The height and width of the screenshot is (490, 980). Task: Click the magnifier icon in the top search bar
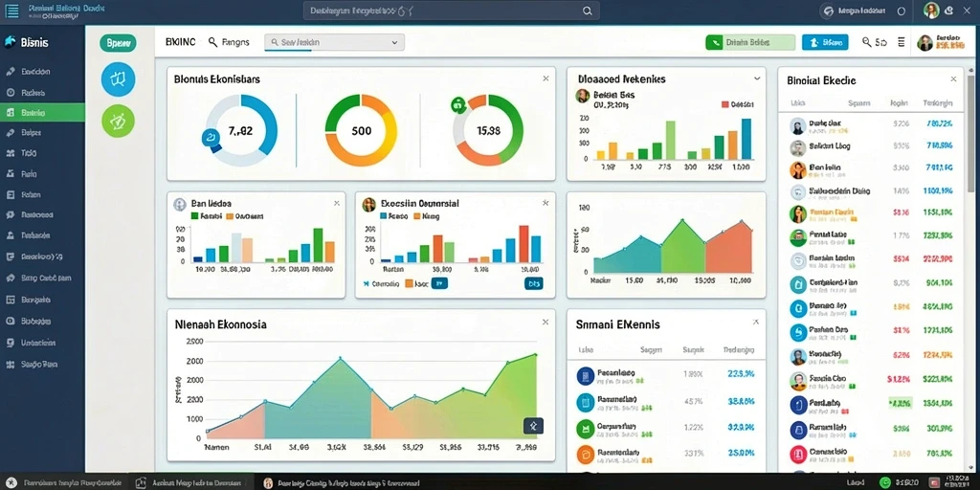coord(587,11)
